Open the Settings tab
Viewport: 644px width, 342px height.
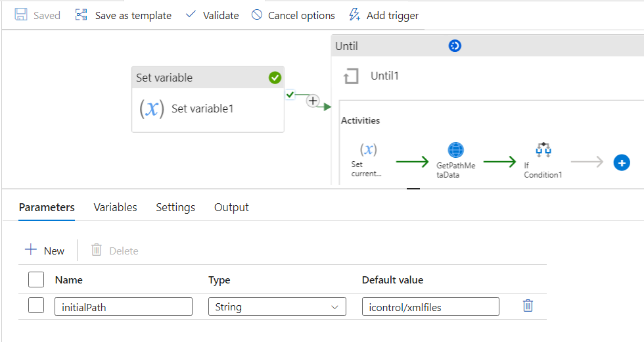175,207
